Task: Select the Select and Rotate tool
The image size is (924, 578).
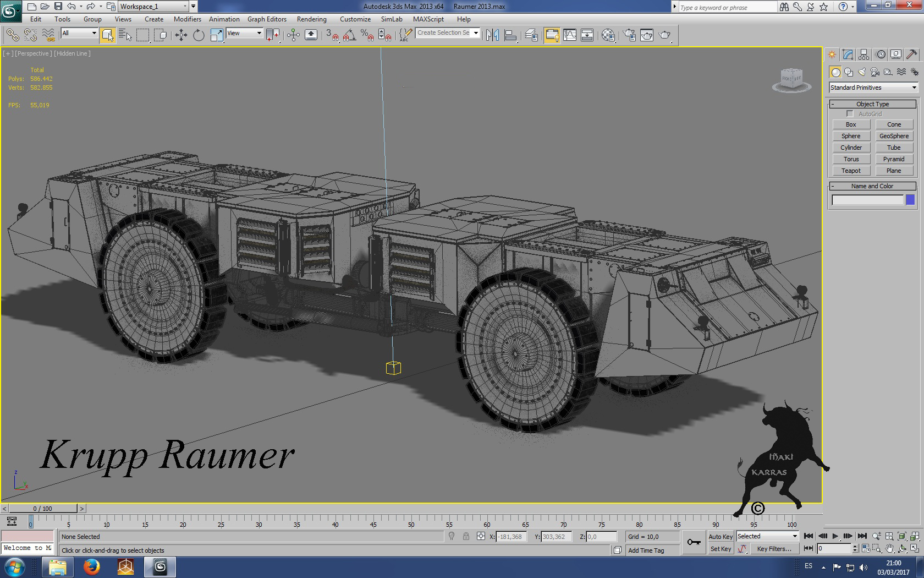Action: (x=198, y=34)
